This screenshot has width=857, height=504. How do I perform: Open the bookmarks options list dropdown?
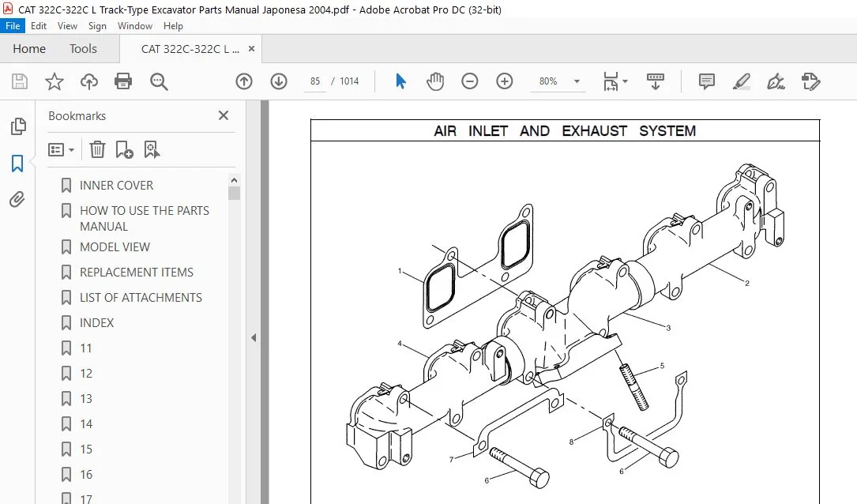click(x=62, y=149)
